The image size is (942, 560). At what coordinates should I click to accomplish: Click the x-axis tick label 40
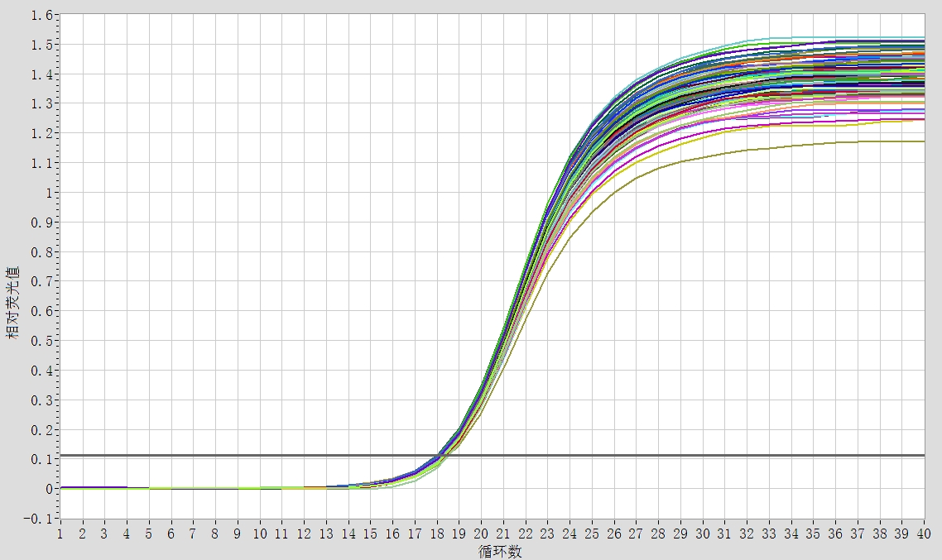(x=924, y=534)
